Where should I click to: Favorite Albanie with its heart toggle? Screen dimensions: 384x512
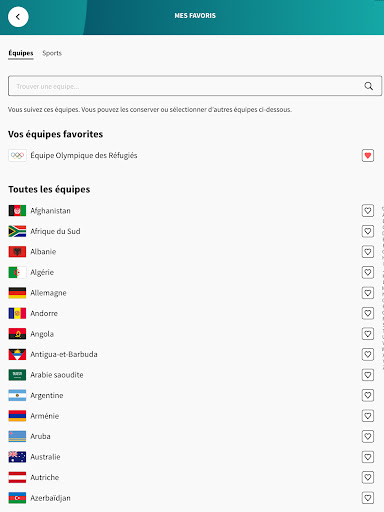click(368, 252)
